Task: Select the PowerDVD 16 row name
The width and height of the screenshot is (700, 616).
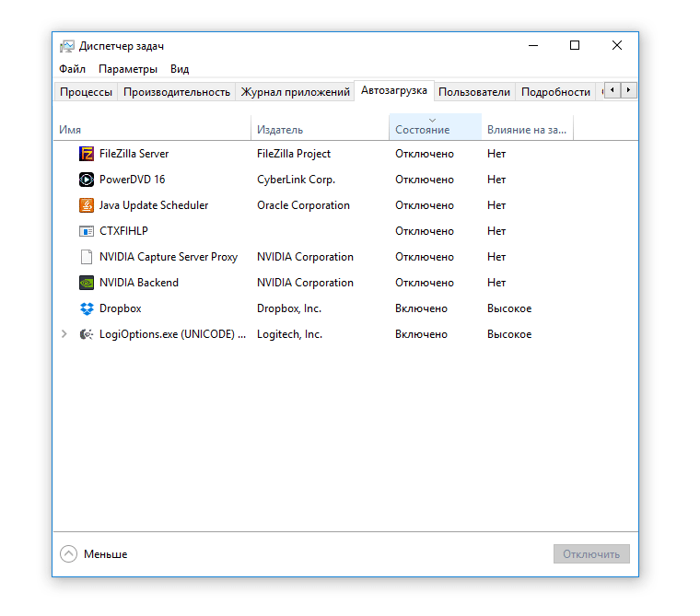Action: (x=132, y=180)
